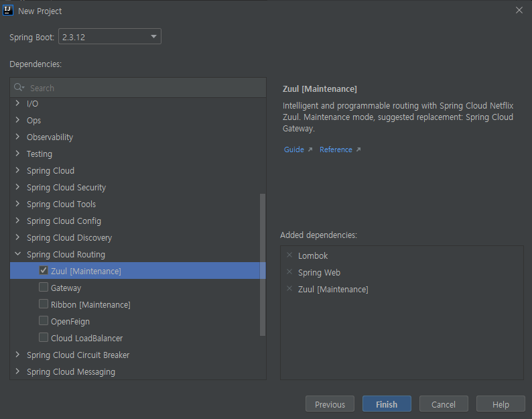This screenshot has width=532, height=419.
Task: Uncheck the Zuul [Maintenance] checkbox
Action: 44,270
